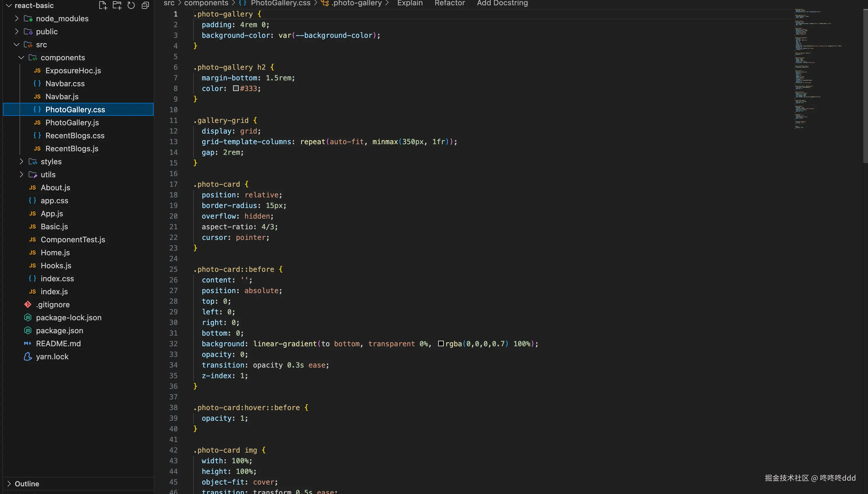Open the yarn.lock file
The height and width of the screenshot is (494, 868).
pos(52,357)
